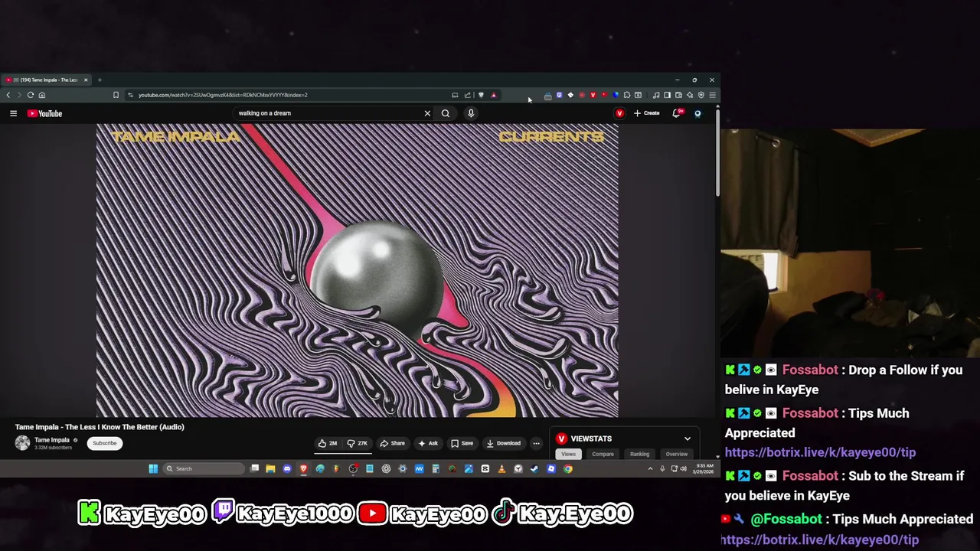The image size is (980, 551).
Task: Bookmark this page with the bookmark icon
Action: pyautogui.click(x=116, y=95)
